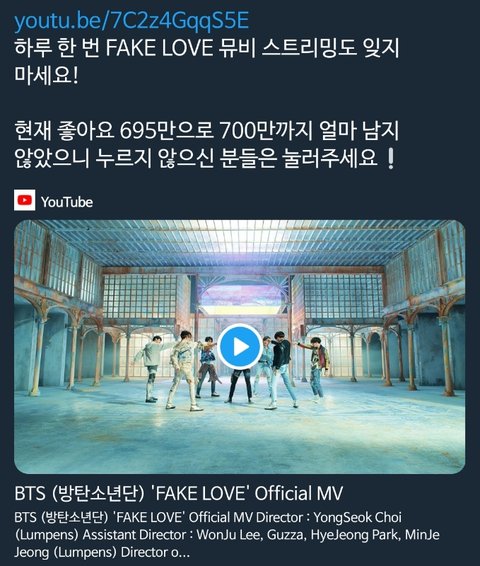
Task: Open the 'FAKE LOVE' Official MV card title
Action: pos(179,493)
